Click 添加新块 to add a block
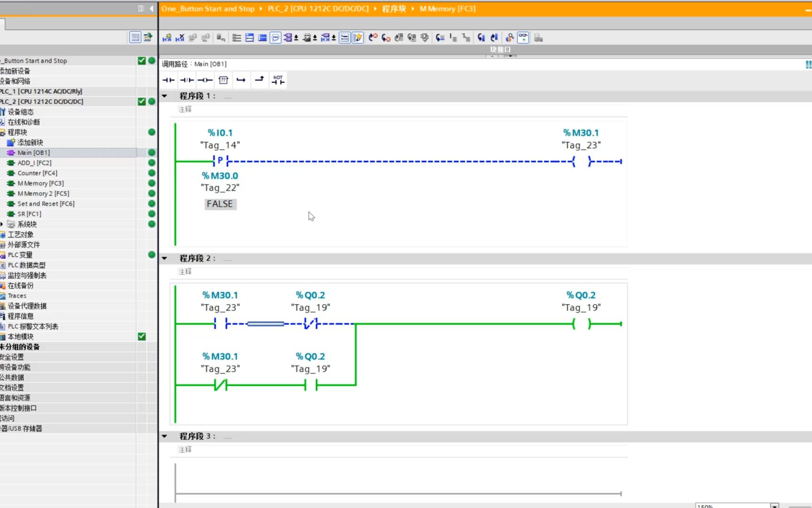 coord(30,143)
